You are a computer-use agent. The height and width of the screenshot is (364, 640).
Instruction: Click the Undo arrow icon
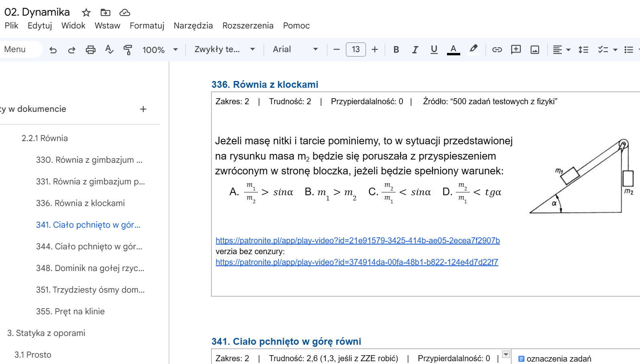pos(53,50)
